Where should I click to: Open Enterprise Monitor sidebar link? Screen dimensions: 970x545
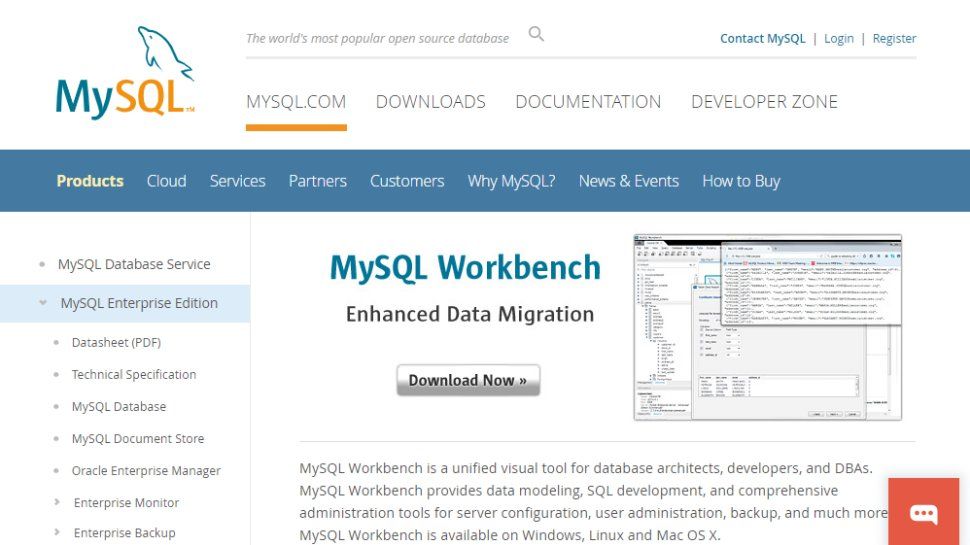[126, 502]
